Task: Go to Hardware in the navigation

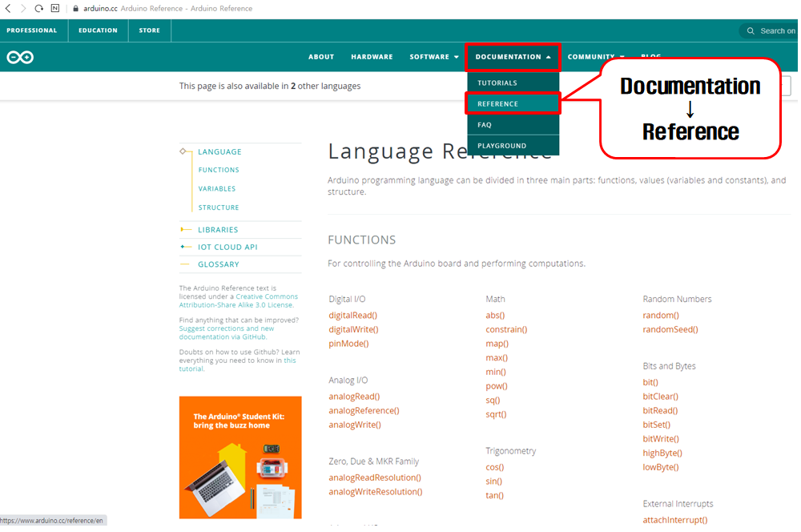Action: point(372,57)
